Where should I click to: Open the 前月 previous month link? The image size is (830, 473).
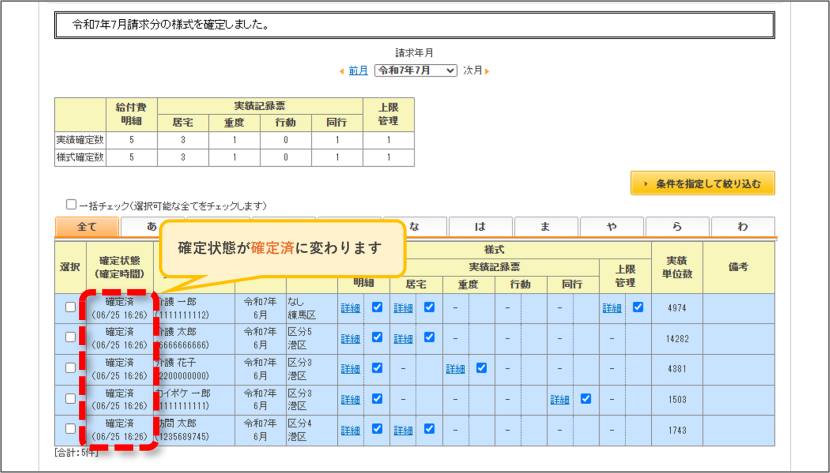[358, 70]
